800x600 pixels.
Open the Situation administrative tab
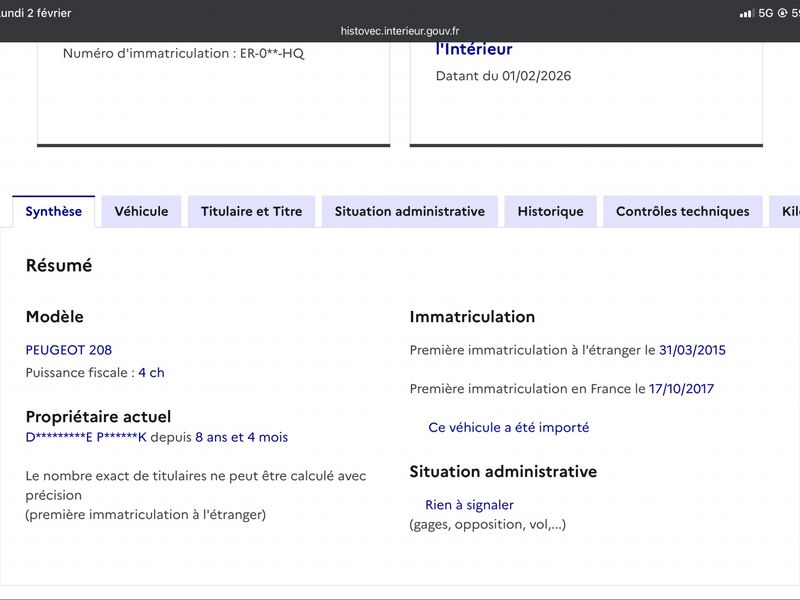(410, 211)
